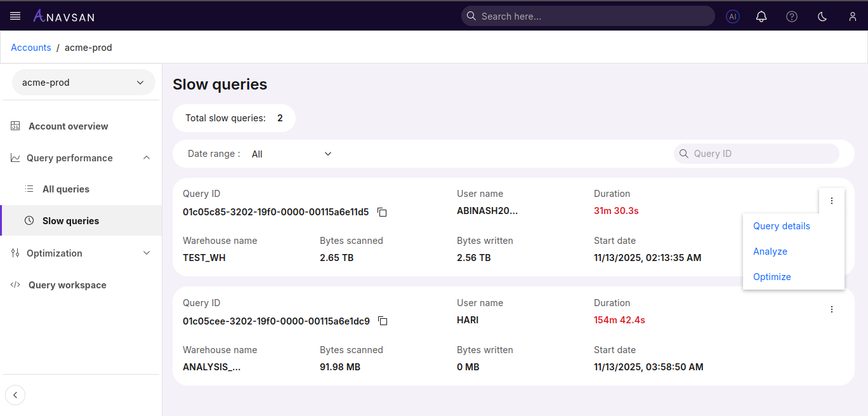The image size is (868, 416).
Task: Open the second query's three-dot menu
Action: 832,309
